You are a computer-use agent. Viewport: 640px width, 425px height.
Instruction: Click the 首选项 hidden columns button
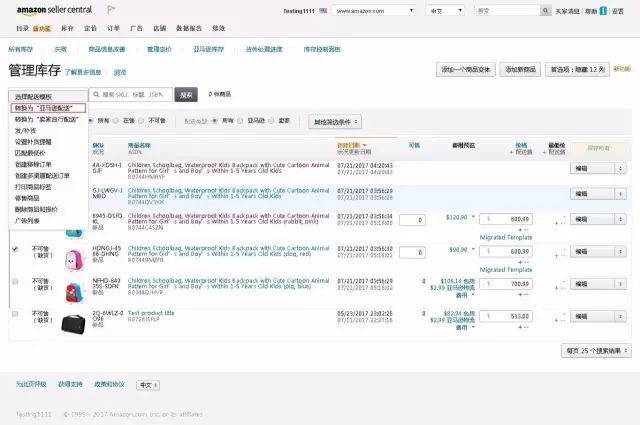click(578, 70)
